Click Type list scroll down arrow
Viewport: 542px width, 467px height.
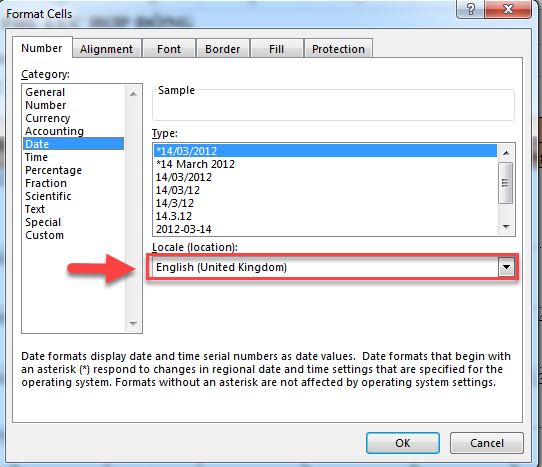coord(506,227)
